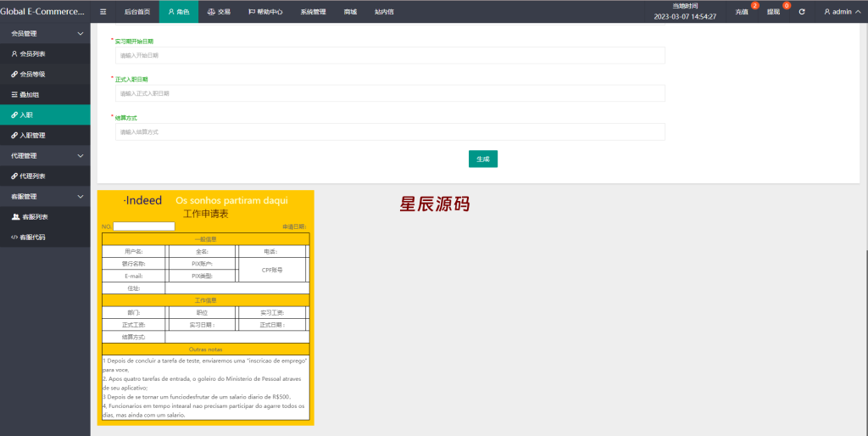
Task: Click the Outras notas section header
Action: pyautogui.click(x=205, y=349)
